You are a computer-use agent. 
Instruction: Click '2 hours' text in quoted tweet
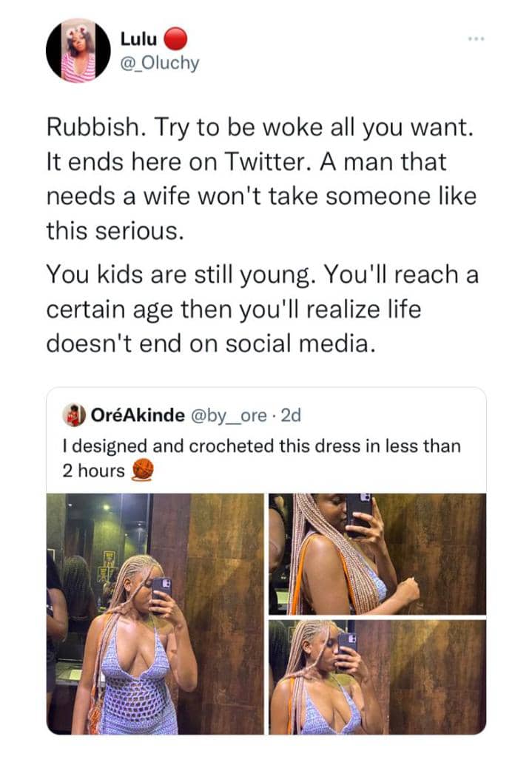[93, 471]
